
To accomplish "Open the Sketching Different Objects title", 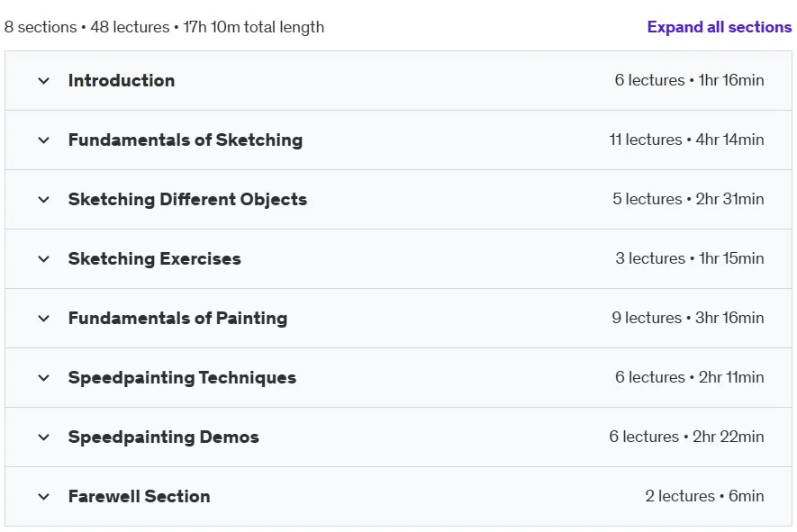I will click(187, 199).
